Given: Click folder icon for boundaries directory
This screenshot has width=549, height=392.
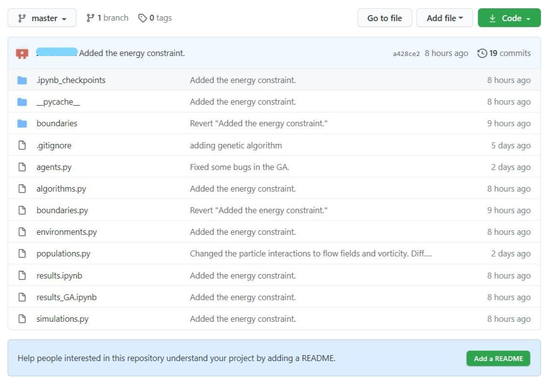Looking at the screenshot, I should click(x=22, y=124).
